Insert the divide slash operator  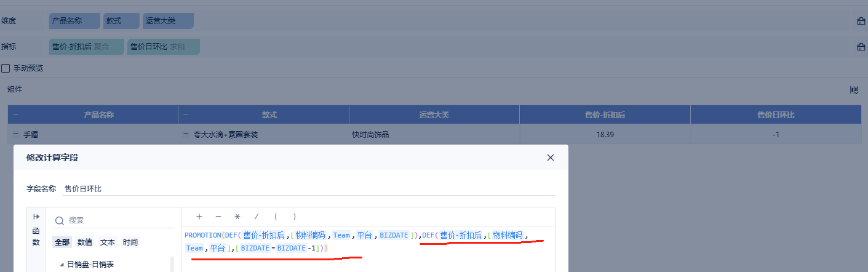[257, 217]
